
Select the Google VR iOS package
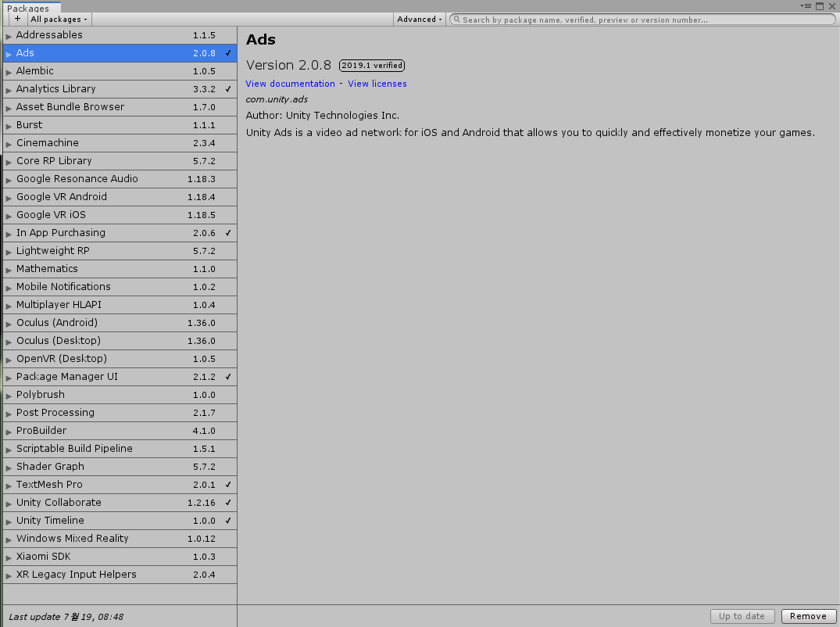tap(120, 215)
